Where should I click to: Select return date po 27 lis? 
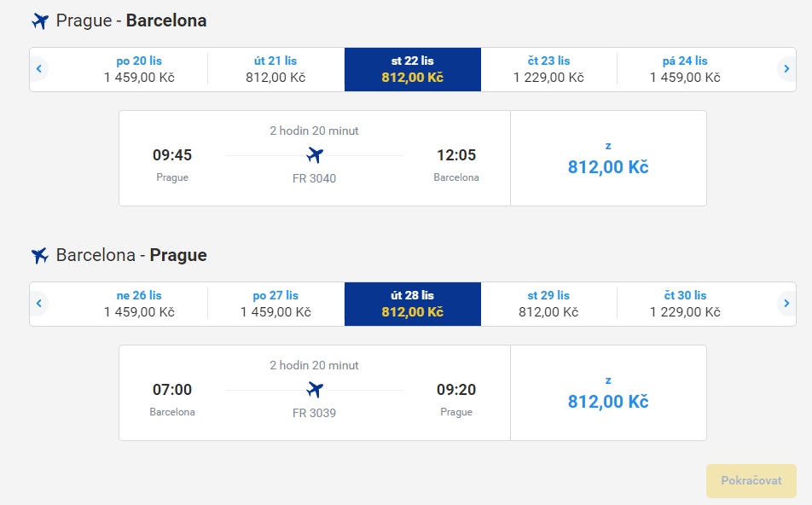[x=275, y=304]
